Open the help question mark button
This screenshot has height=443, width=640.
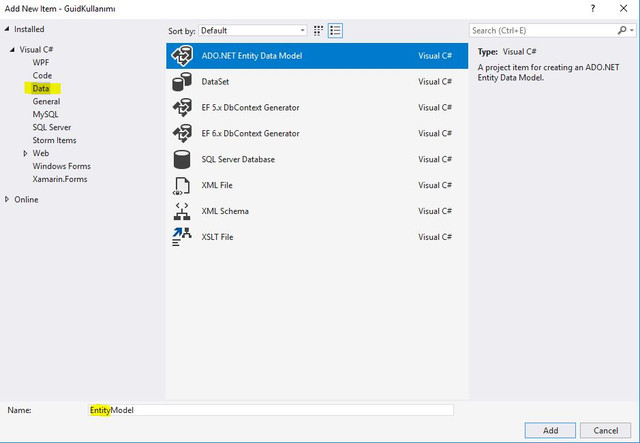[x=593, y=8]
